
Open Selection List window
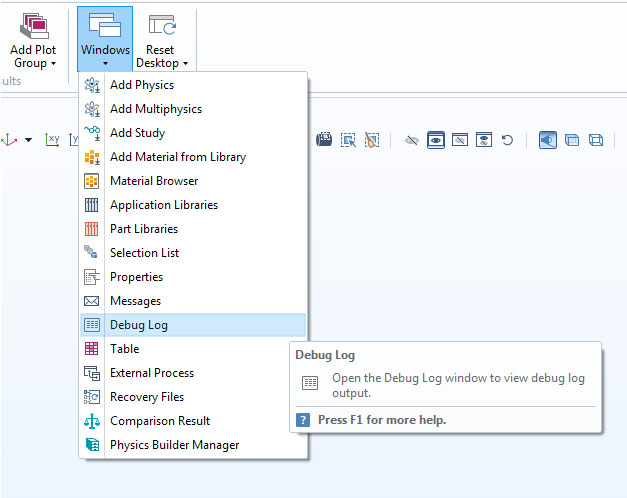[x=144, y=253]
